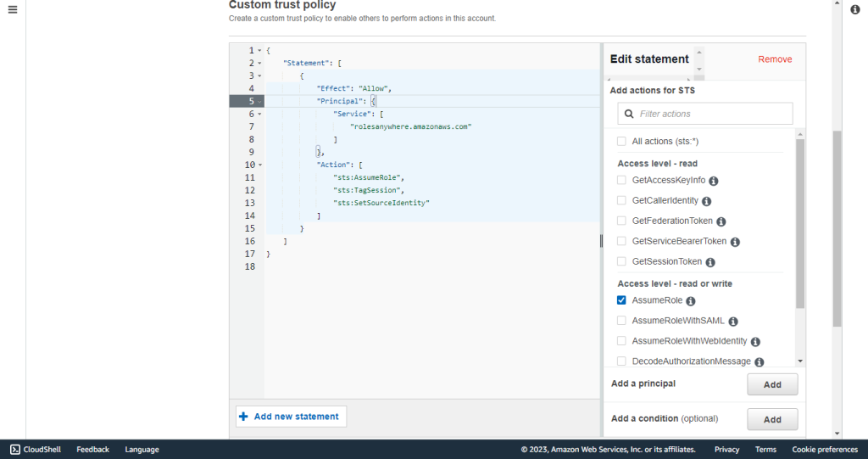This screenshot has width=868, height=459.
Task: Enable the GetAccessKeyInfo checkbox
Action: click(x=621, y=180)
